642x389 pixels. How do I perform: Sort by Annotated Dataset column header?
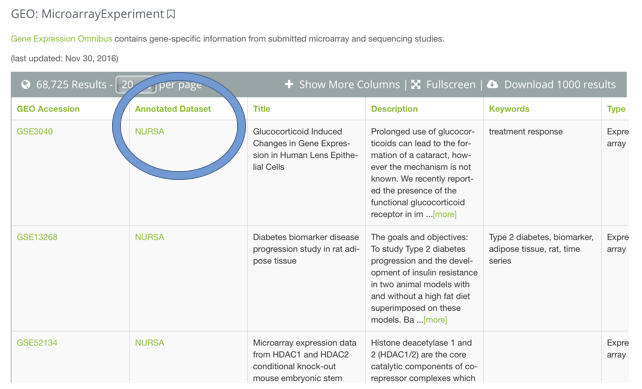[x=173, y=109]
